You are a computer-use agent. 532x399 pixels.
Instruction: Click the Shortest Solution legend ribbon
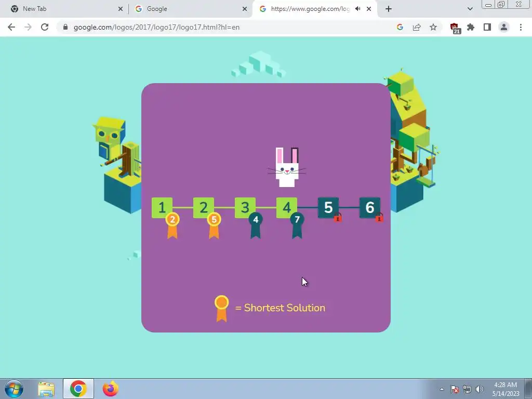point(221,308)
